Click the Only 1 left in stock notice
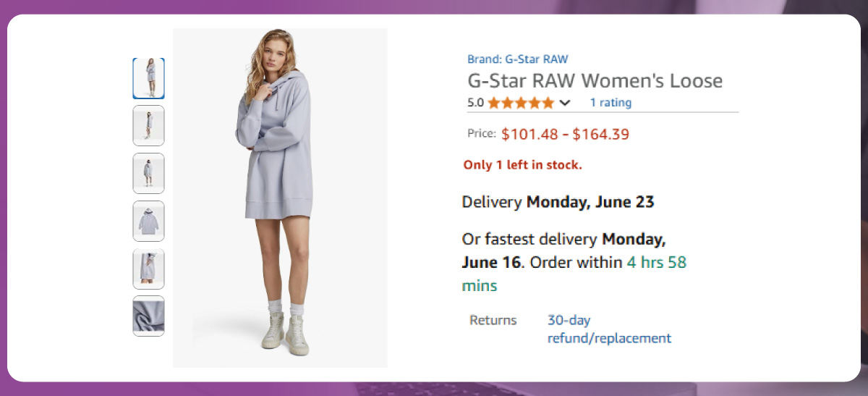This screenshot has height=396, width=868. click(522, 165)
